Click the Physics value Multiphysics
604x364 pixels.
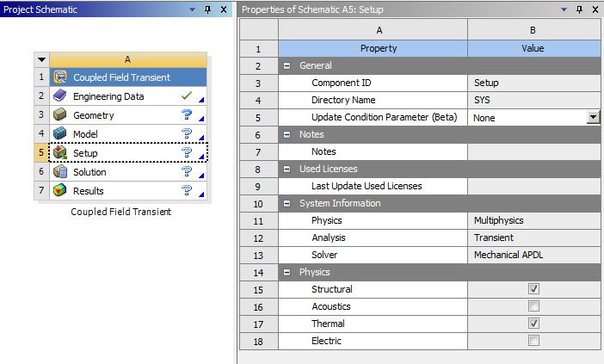[534, 220]
